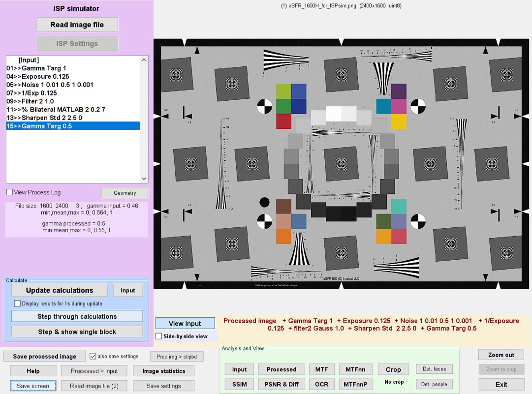Screen dimensions: 532x394
Task: Run Det. faces detection
Action: tap(434, 369)
